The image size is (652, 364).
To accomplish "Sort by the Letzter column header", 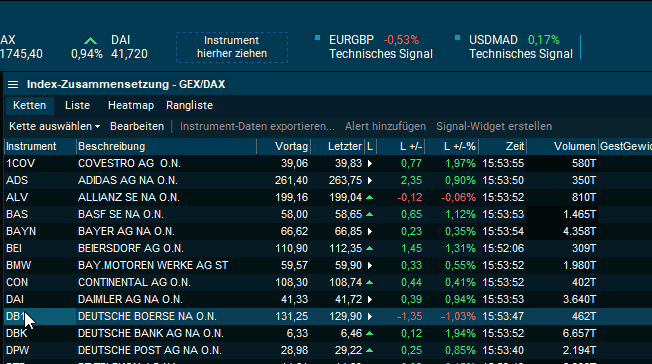I will [337, 146].
